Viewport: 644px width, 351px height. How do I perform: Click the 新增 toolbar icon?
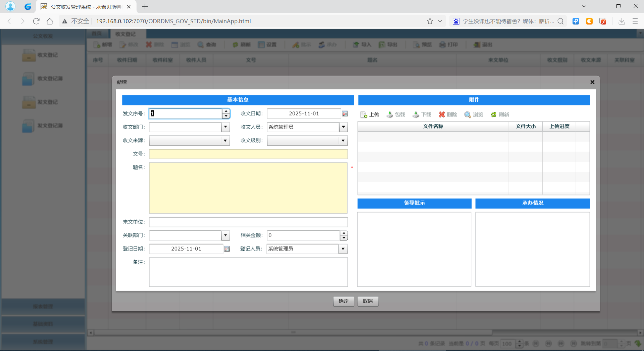click(102, 44)
